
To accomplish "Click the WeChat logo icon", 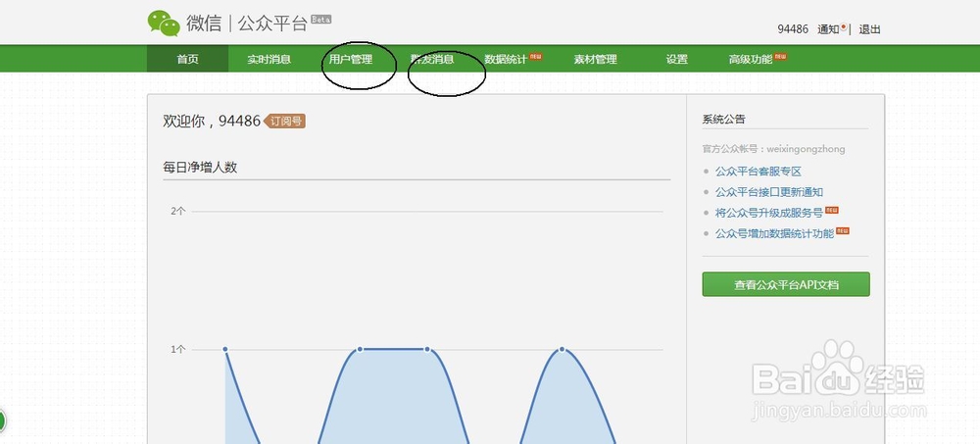I will pos(164,24).
